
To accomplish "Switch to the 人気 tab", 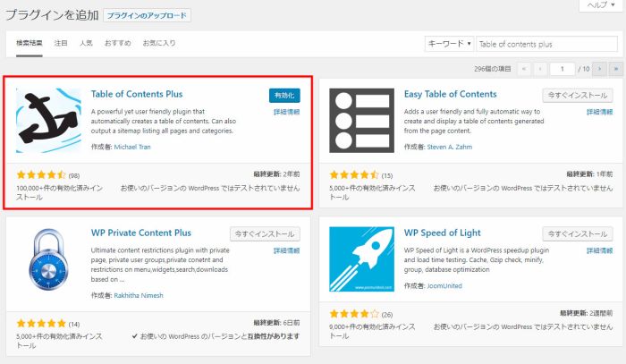I will [86, 43].
